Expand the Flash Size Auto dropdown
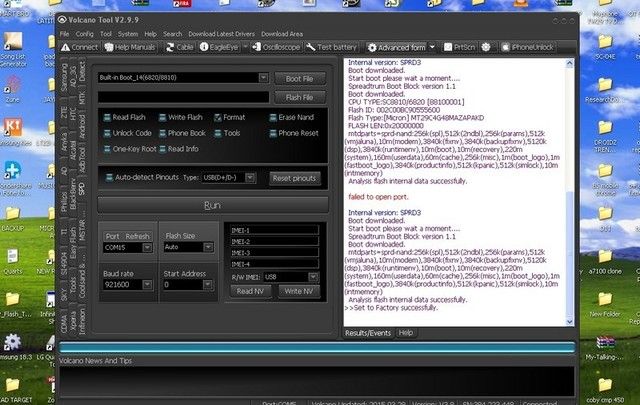640x405 pixels. 208,247
